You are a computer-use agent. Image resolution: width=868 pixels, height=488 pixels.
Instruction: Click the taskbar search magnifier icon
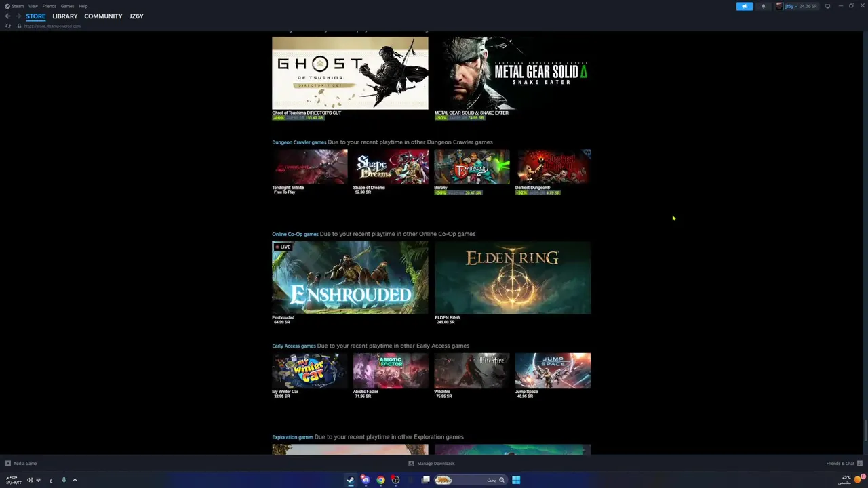coord(502,480)
